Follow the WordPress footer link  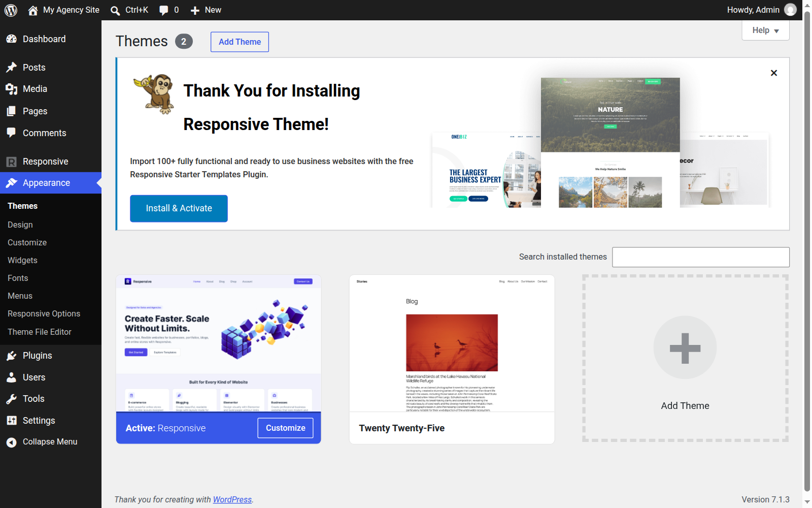232,500
